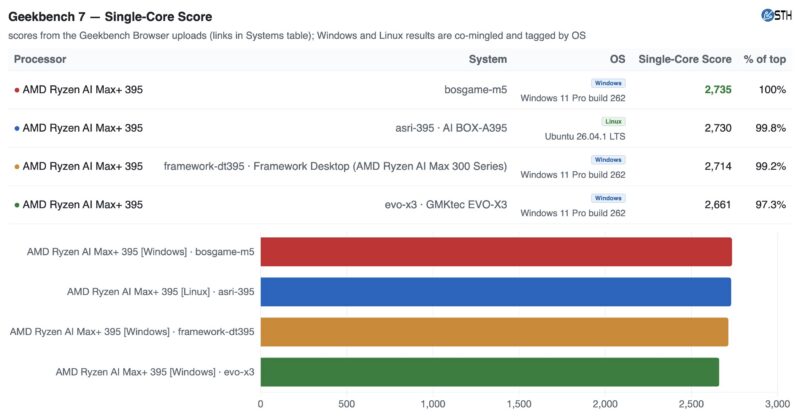Click AMD Ryzen AI Max+ 395 in framework-dt395 row
Viewport: 800px width, 417px height.
tap(83, 166)
